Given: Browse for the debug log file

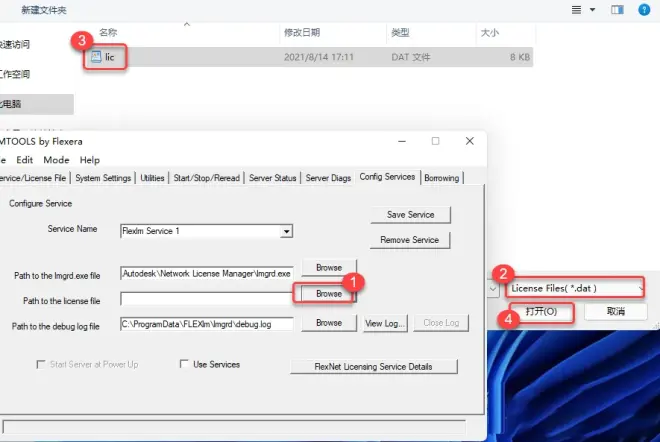Looking at the screenshot, I should tap(329, 323).
